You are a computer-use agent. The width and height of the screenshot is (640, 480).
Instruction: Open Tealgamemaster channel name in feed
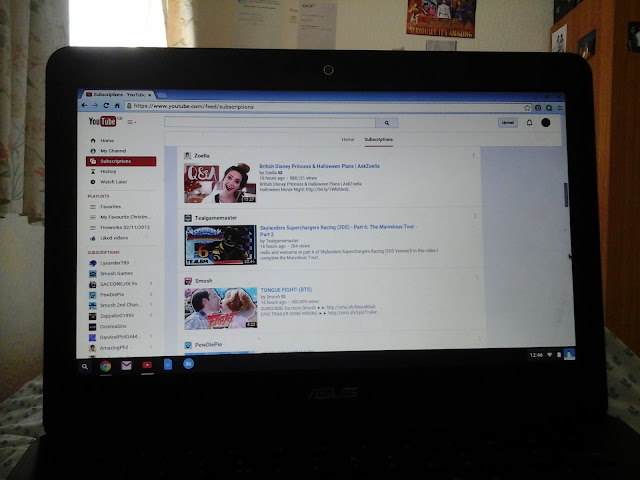[x=216, y=218]
